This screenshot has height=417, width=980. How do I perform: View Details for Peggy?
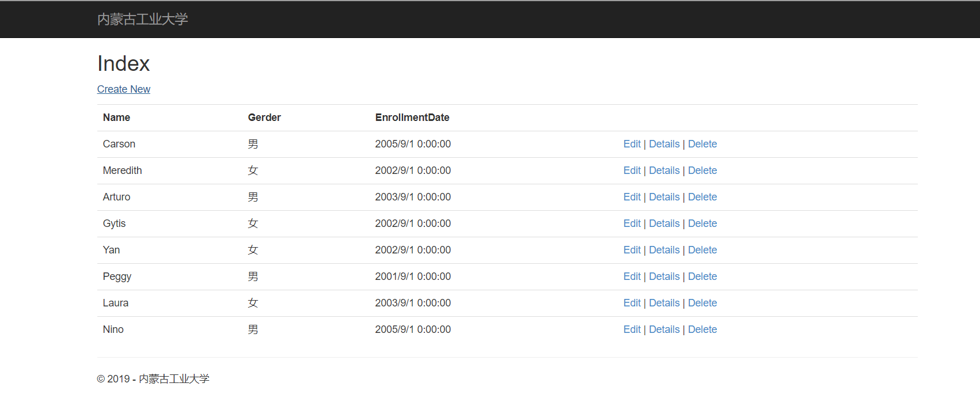[x=664, y=276]
